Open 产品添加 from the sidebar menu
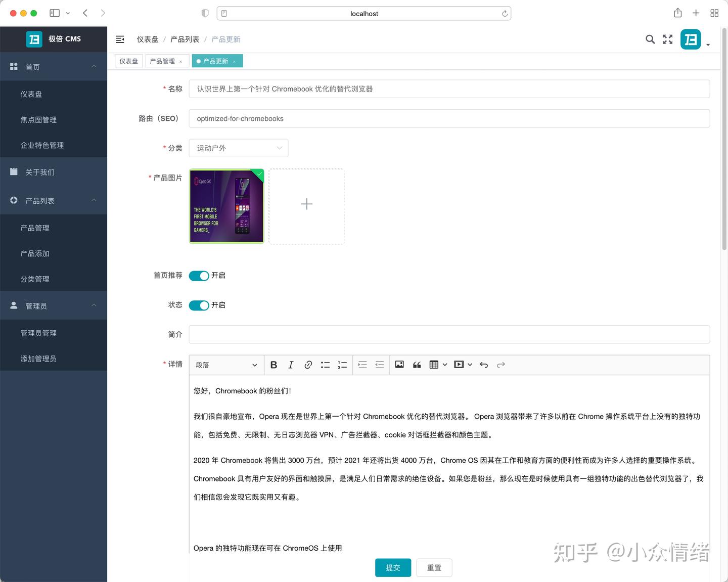 click(x=34, y=253)
